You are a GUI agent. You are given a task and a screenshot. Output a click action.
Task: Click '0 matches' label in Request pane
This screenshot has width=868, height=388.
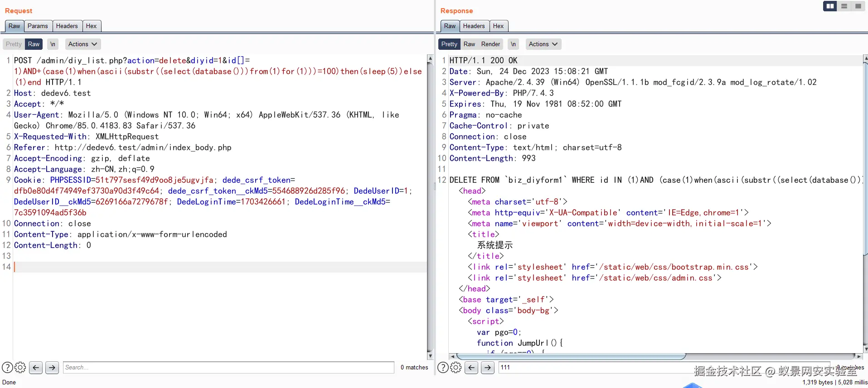(x=414, y=367)
